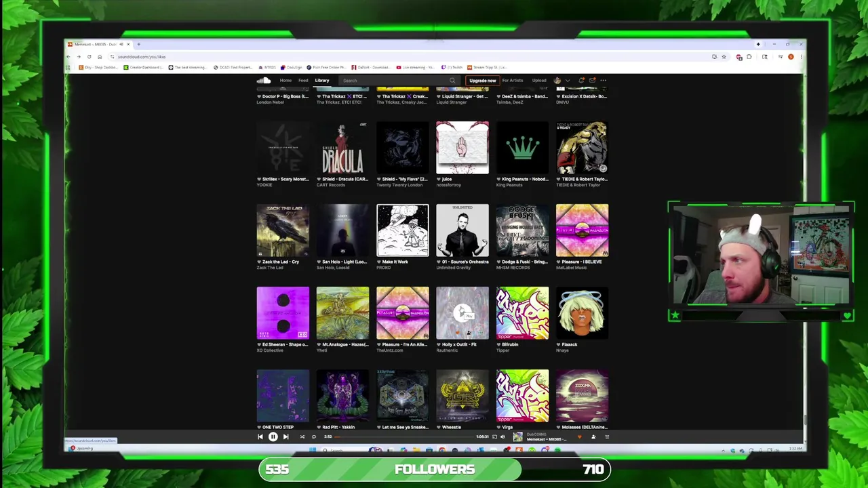
Task: Open the three-dot more menu in the header
Action: [603, 81]
